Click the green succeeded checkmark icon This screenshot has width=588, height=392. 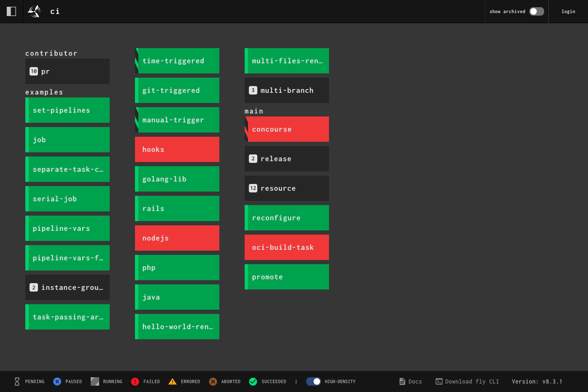253,381
